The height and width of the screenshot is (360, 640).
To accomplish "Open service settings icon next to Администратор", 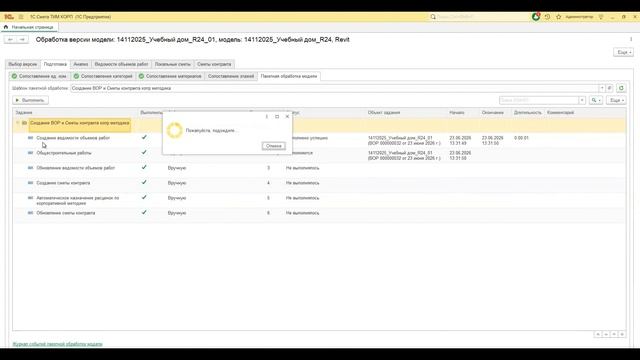I will pos(601,17).
